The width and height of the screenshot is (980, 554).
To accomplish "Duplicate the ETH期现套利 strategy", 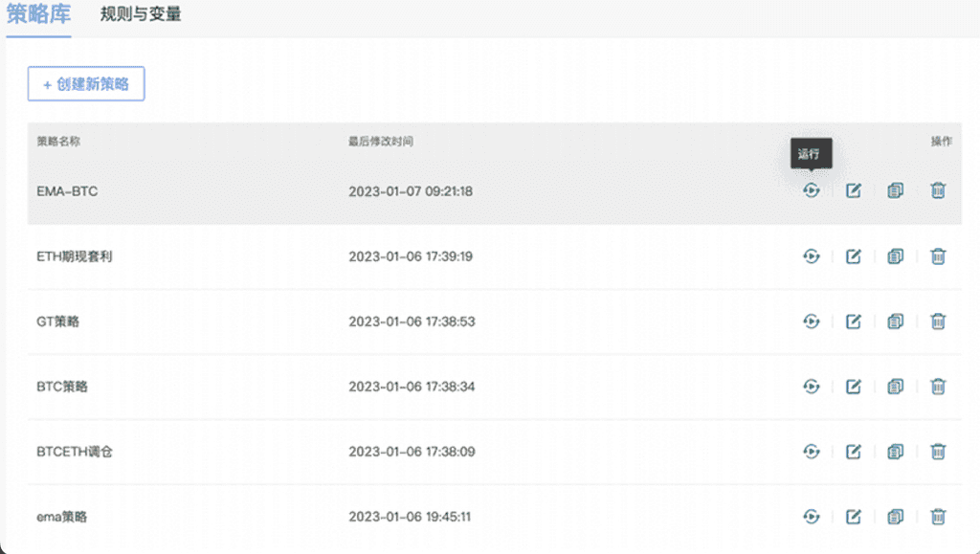I will tap(896, 256).
